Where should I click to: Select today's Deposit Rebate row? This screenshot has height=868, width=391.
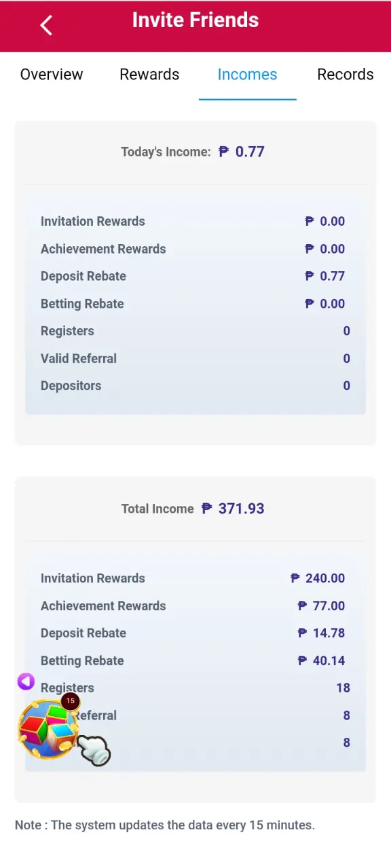point(195,276)
